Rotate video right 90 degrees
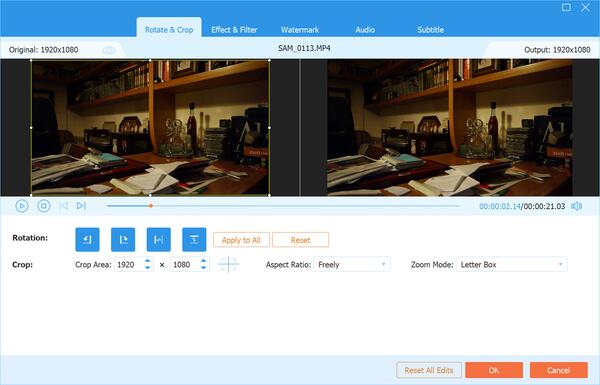The width and height of the screenshot is (600, 385). click(123, 240)
